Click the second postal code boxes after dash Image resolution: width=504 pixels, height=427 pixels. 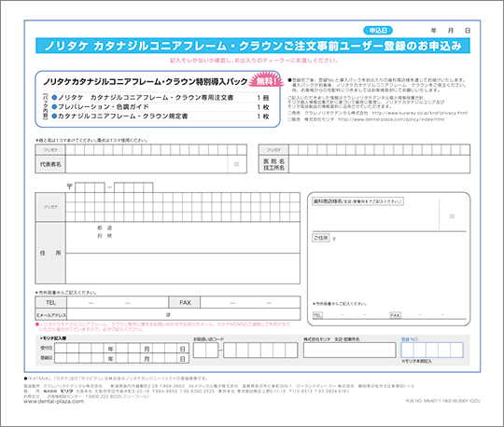(133, 187)
